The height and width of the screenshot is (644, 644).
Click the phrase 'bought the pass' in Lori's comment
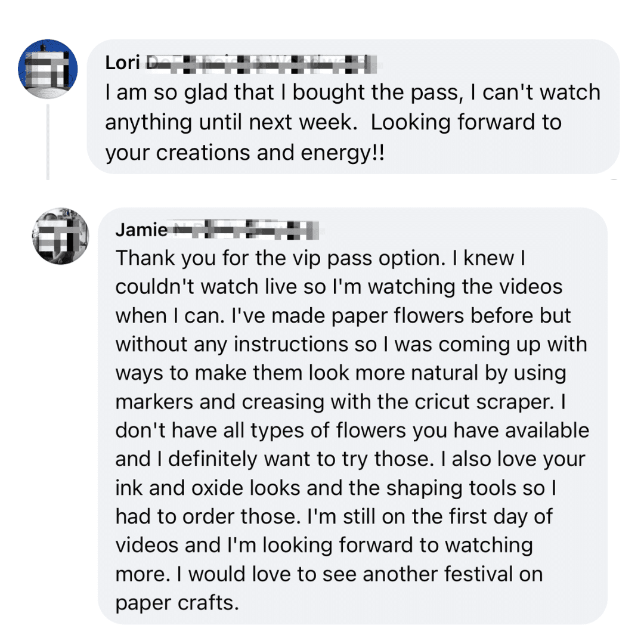(x=373, y=91)
